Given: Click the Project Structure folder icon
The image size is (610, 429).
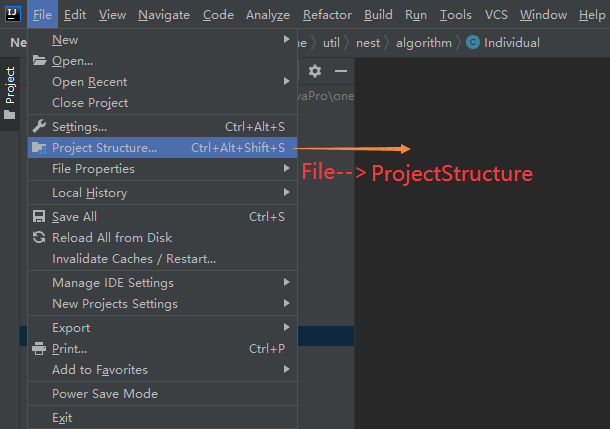Looking at the screenshot, I should pos(39,148).
